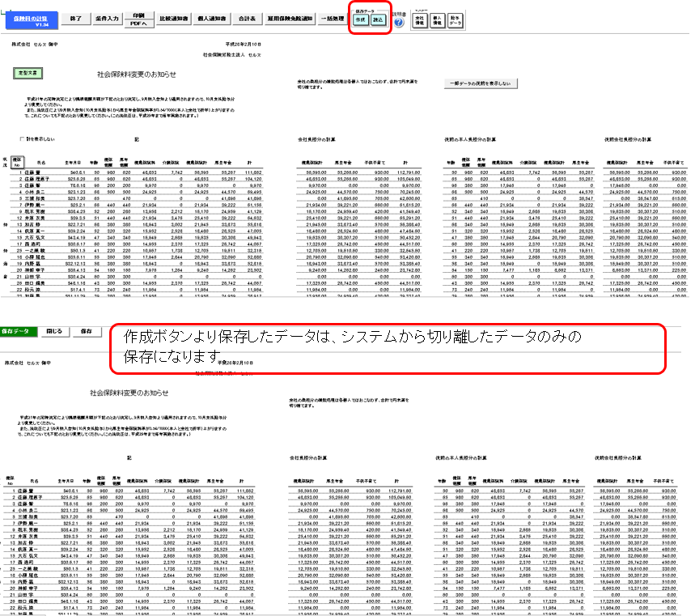
Task: Click the row 1 total cell 111,882 in the upper table
Action: click(x=253, y=172)
